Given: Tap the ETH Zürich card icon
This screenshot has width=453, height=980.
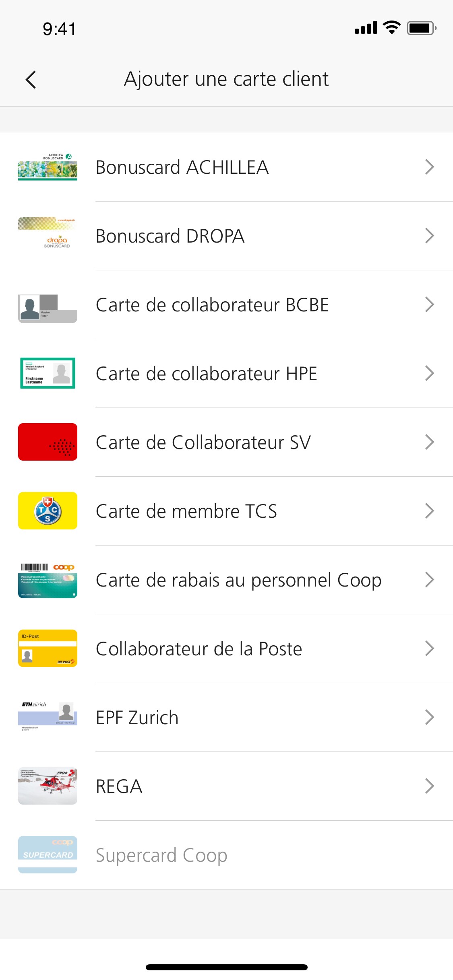Looking at the screenshot, I should (x=48, y=717).
